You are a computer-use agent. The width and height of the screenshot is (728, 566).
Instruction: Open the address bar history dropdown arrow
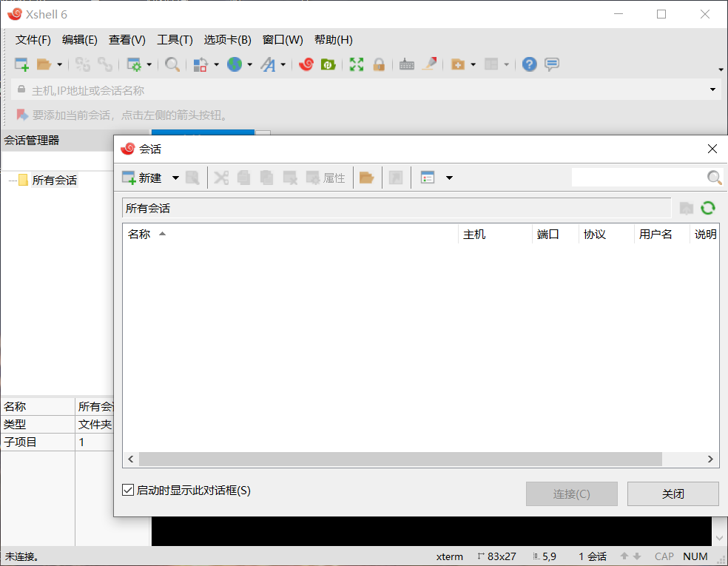(712, 89)
